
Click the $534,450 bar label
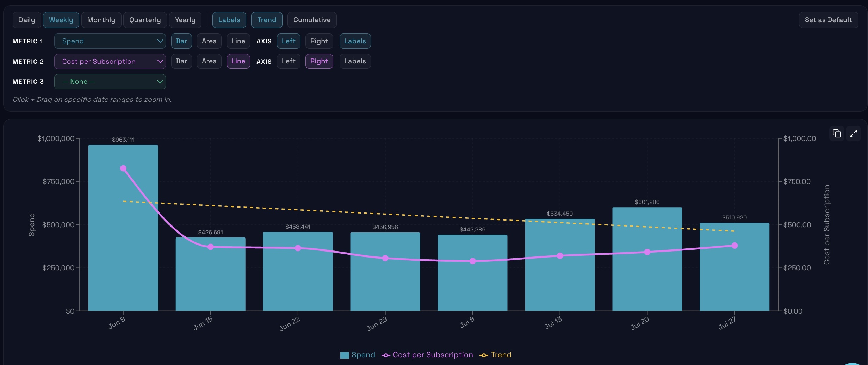click(560, 214)
